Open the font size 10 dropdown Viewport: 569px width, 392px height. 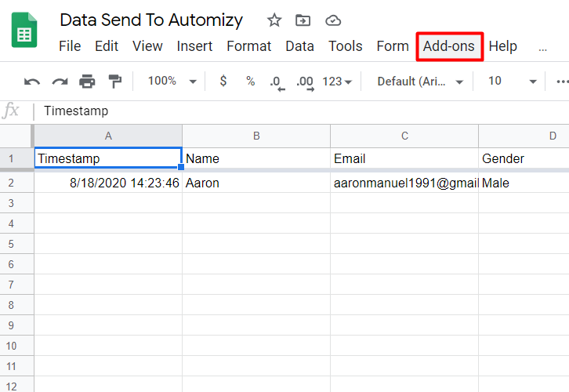(513, 81)
